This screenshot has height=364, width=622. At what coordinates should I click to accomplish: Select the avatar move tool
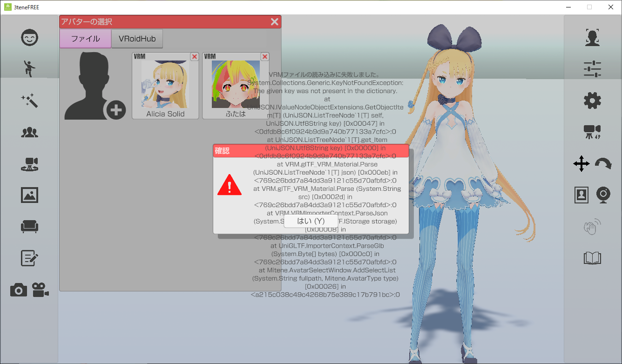[581, 164]
